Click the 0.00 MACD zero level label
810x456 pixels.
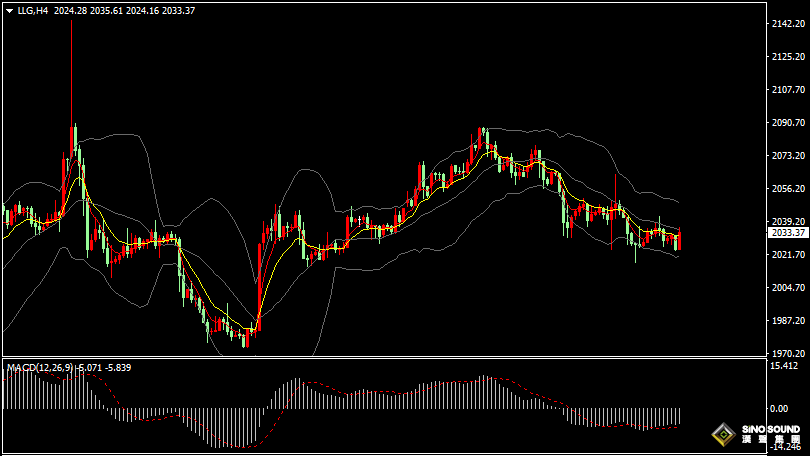[778, 408]
